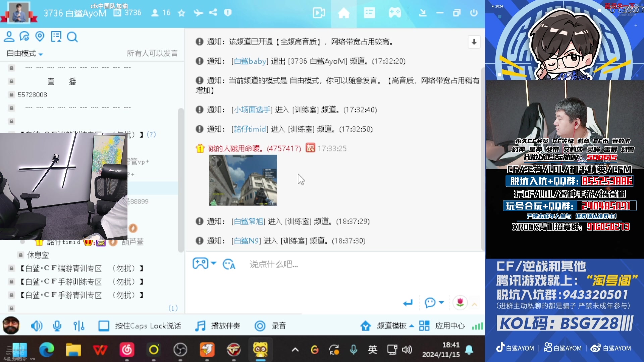Click the 韬仔timid user link in chat
644x362 pixels.
[250, 129]
